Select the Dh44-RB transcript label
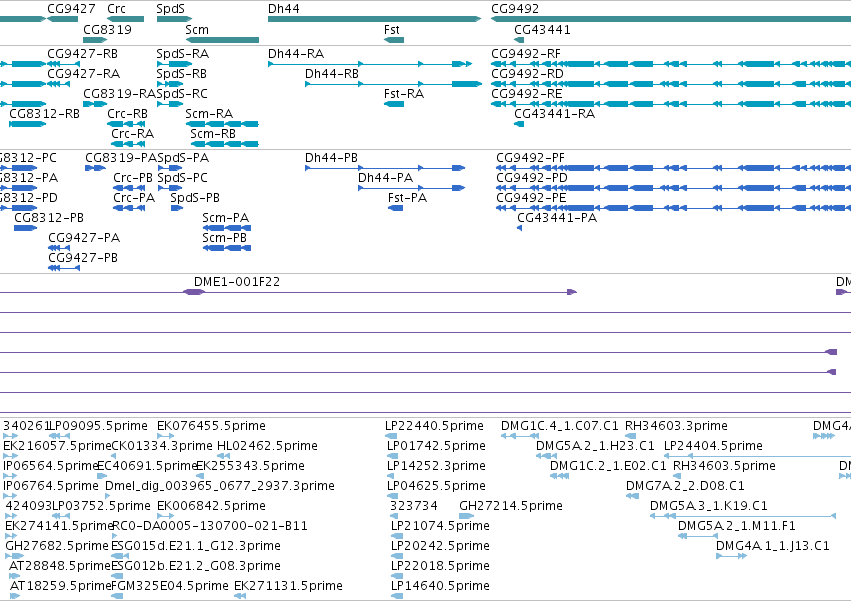 [332, 74]
